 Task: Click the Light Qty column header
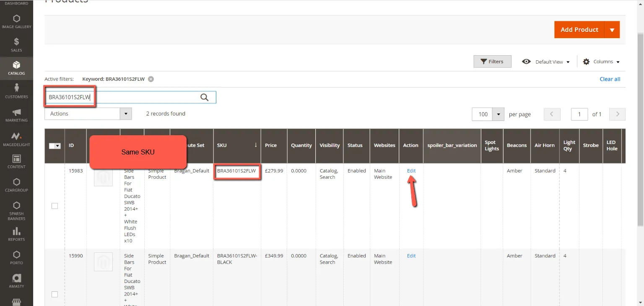pos(569,145)
